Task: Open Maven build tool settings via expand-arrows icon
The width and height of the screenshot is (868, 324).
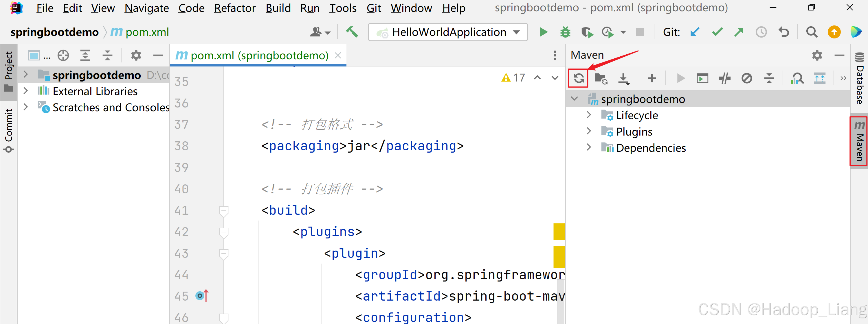Action: coord(819,78)
